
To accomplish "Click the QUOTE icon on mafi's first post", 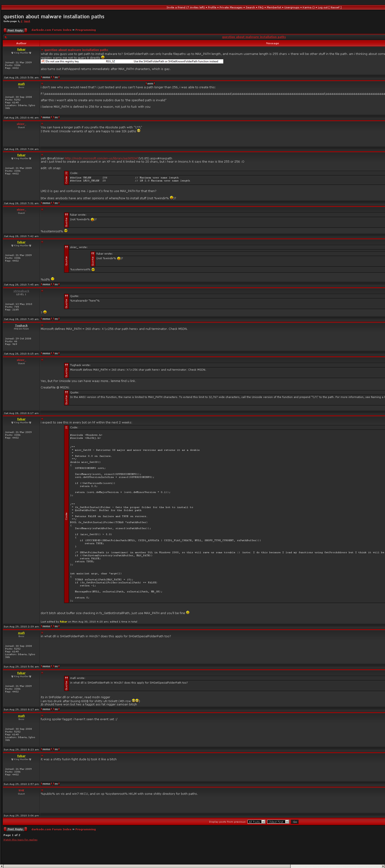I will pos(150,84).
